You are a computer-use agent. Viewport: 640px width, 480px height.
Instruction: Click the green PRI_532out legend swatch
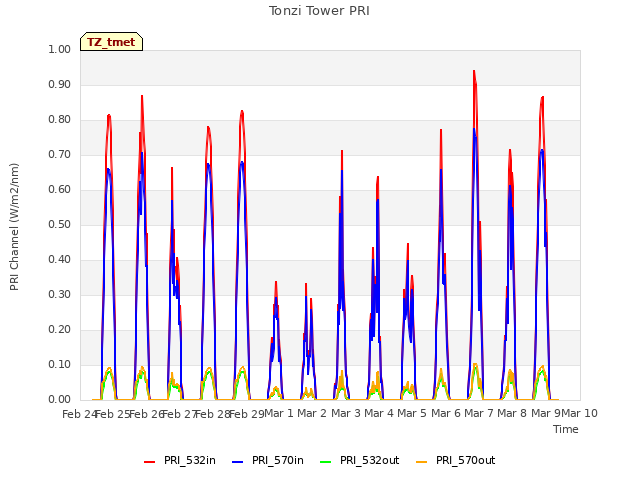(326, 462)
